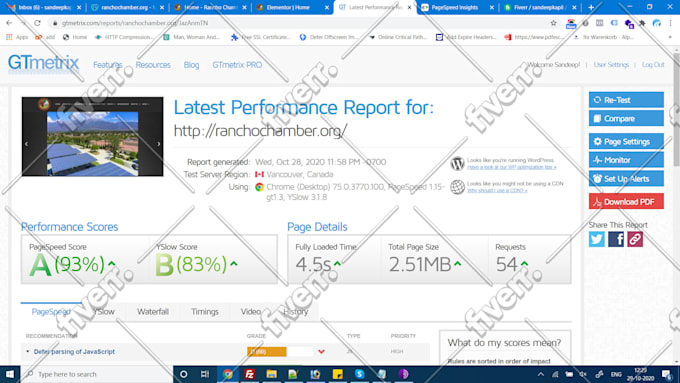Switch to the Timings tab

[x=205, y=311]
